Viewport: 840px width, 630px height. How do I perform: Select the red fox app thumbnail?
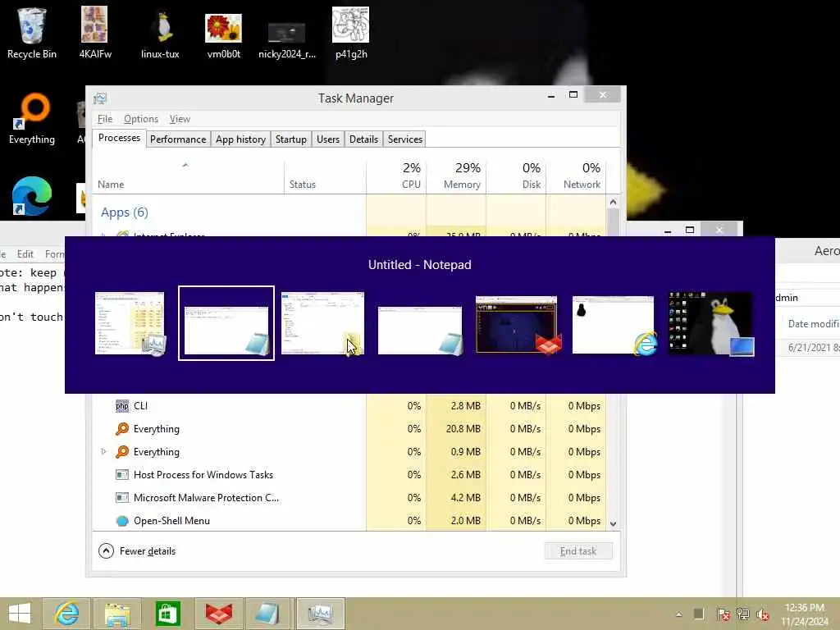point(517,325)
